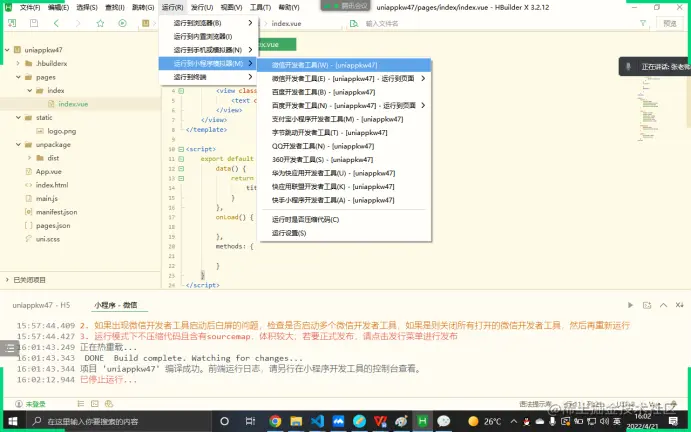Switch to 小程序 - 微信 console tab
Image resolution: width=692 pixels, height=432 pixels.
tap(116, 305)
